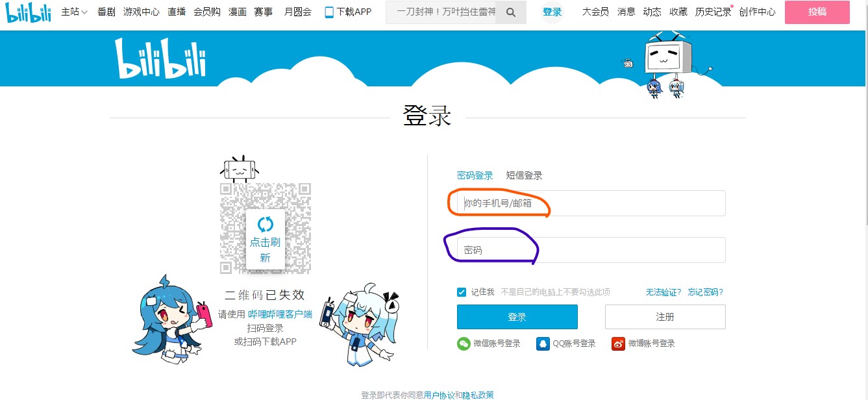Click the green WeChat icon

pyautogui.click(x=464, y=344)
